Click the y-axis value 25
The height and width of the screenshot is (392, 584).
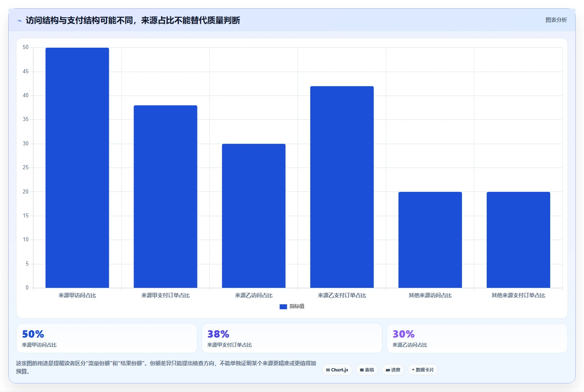(26, 168)
